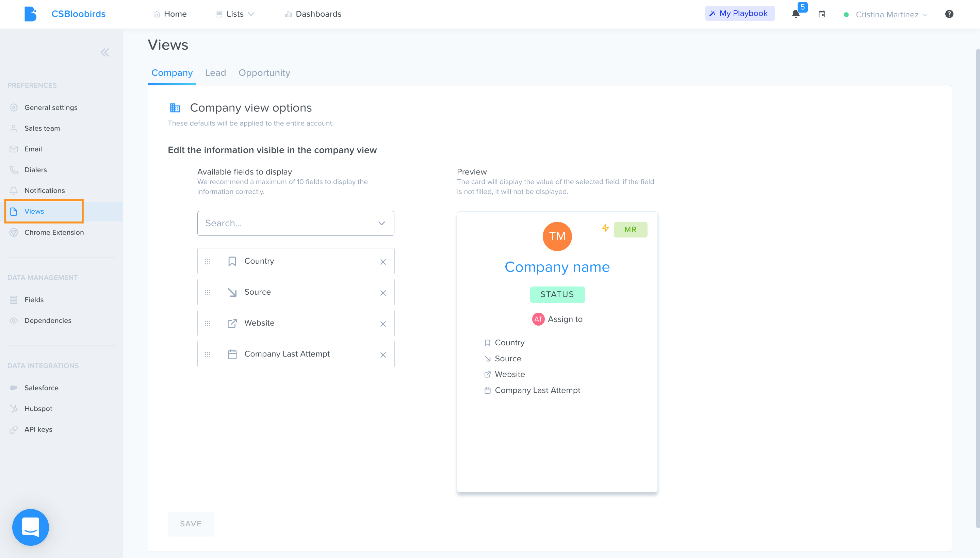
Task: Click the Company name link in preview
Action: click(x=557, y=267)
